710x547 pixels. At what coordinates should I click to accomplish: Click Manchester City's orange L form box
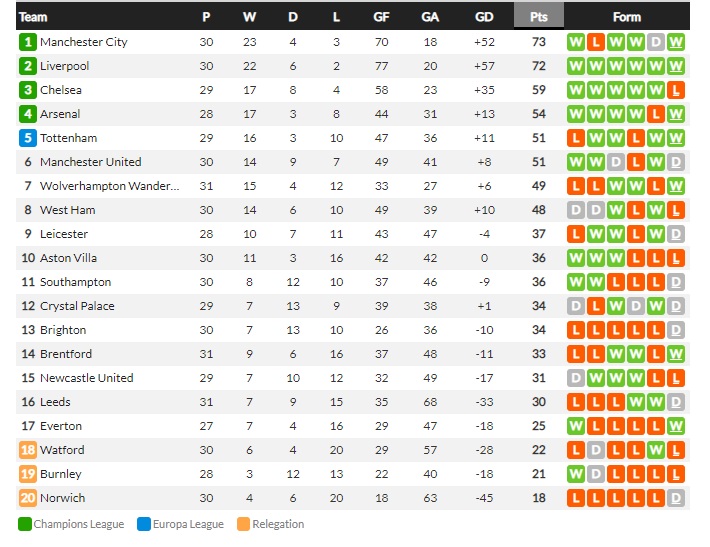(x=596, y=42)
